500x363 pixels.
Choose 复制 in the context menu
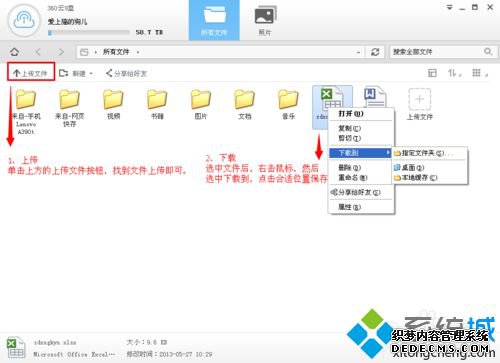tap(361, 128)
